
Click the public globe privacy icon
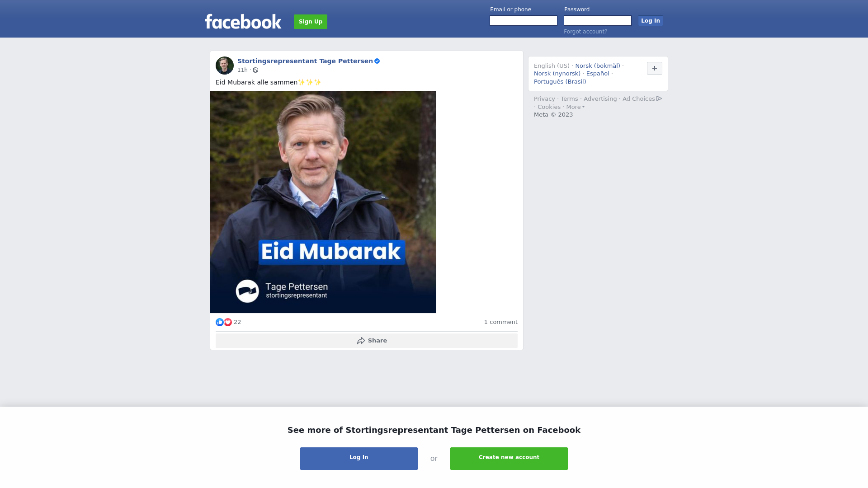pos(255,70)
